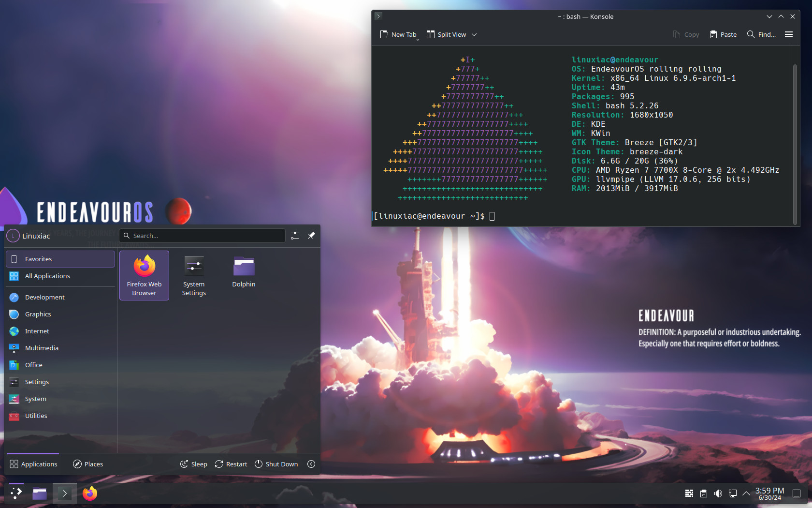The width and height of the screenshot is (812, 508).
Task: Open a New Tab in Konsole
Action: 398,34
